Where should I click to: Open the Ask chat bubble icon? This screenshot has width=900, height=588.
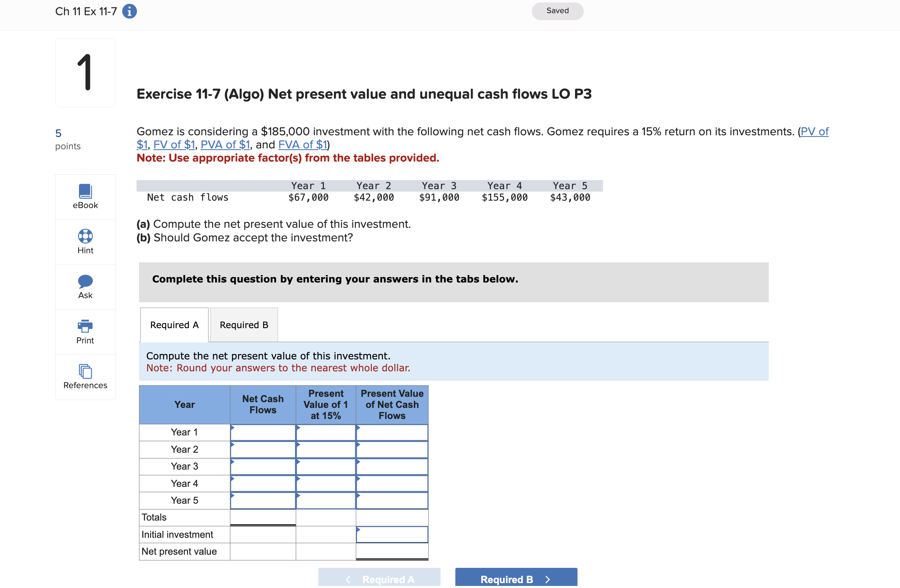[85, 281]
